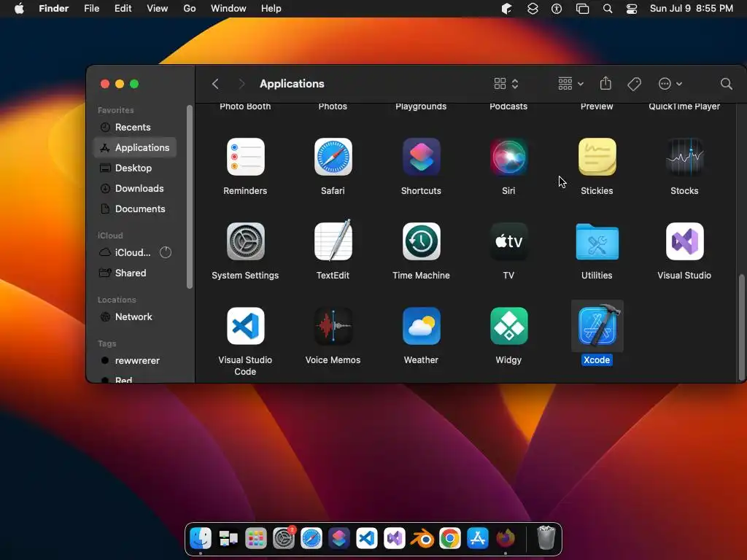Click the file area vertical scrollbar
Image resolution: width=747 pixels, height=560 pixels.
(741, 327)
